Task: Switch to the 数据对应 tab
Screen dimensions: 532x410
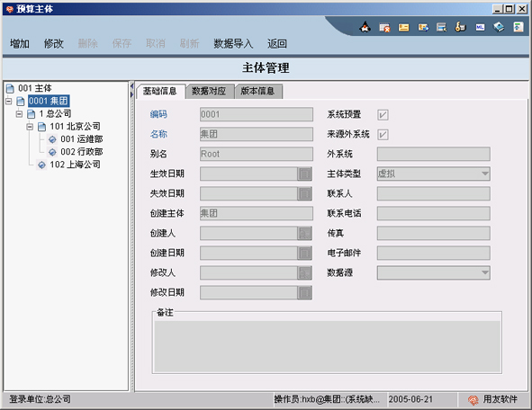Action: coord(209,91)
